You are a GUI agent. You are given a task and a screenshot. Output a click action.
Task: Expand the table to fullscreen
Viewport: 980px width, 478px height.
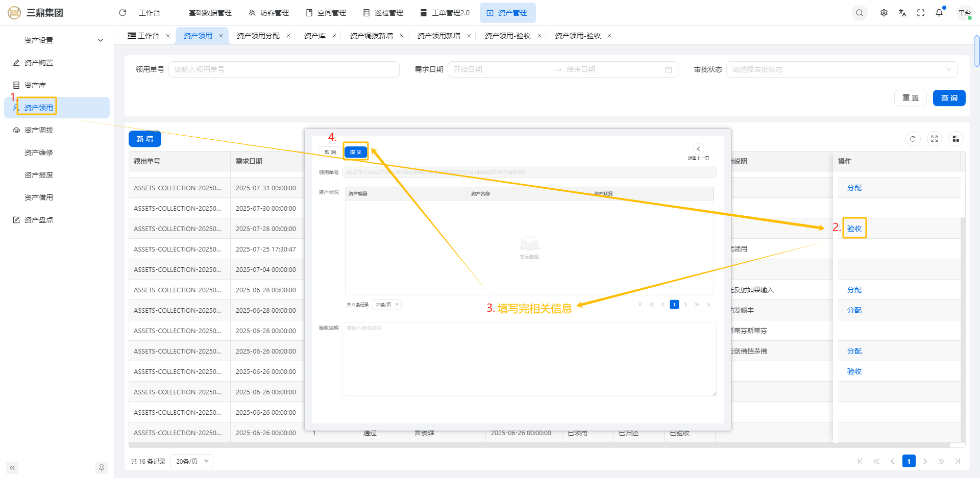[934, 139]
